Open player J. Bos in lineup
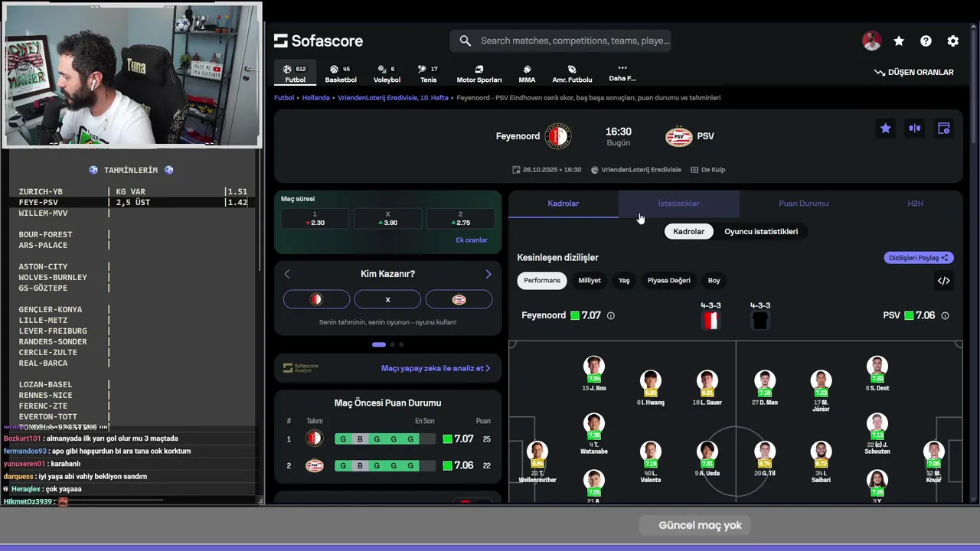This screenshot has height=551, width=980. [593, 373]
